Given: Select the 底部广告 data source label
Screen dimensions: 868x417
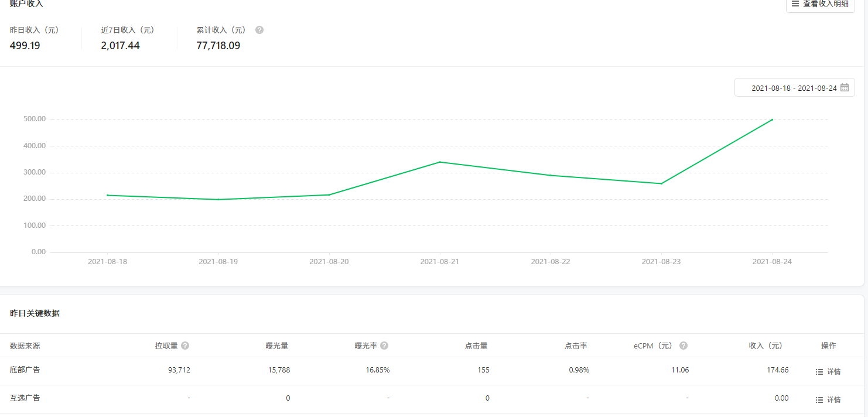Looking at the screenshot, I should point(25,370).
